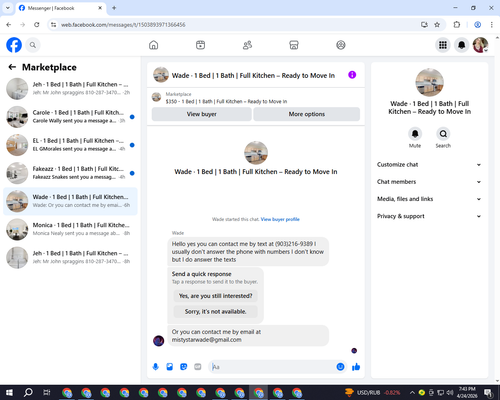Open the account profile picture menu
This screenshot has width=500, height=400.
coord(480,45)
